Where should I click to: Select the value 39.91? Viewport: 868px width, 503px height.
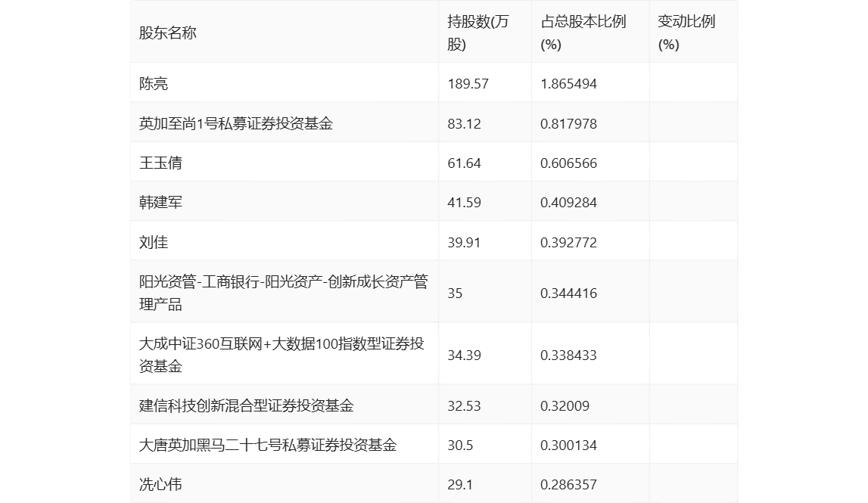(464, 242)
